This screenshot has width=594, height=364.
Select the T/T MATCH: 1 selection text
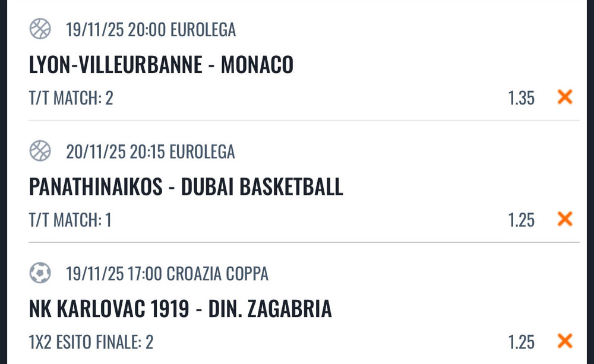tap(70, 220)
